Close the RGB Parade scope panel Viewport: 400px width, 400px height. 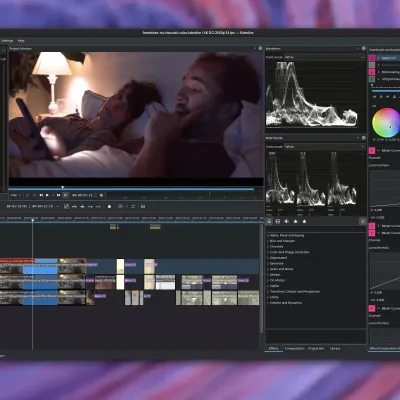tap(363, 138)
